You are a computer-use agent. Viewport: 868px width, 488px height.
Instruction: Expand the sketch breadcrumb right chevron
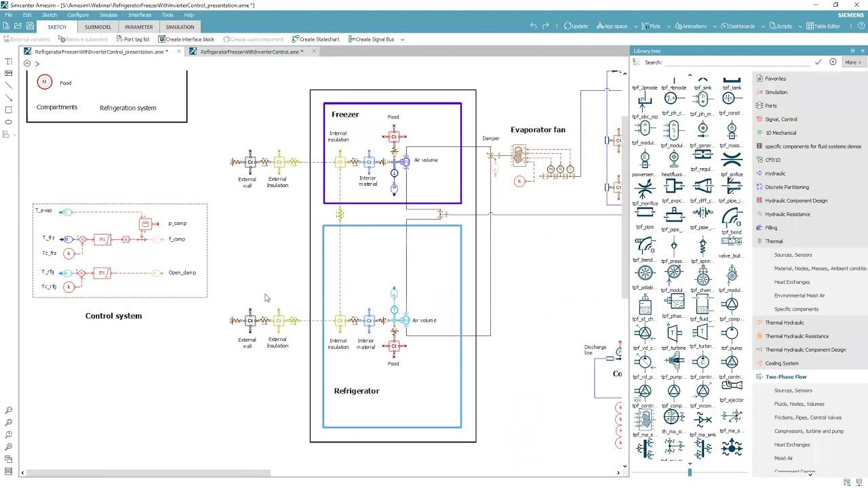(37, 64)
